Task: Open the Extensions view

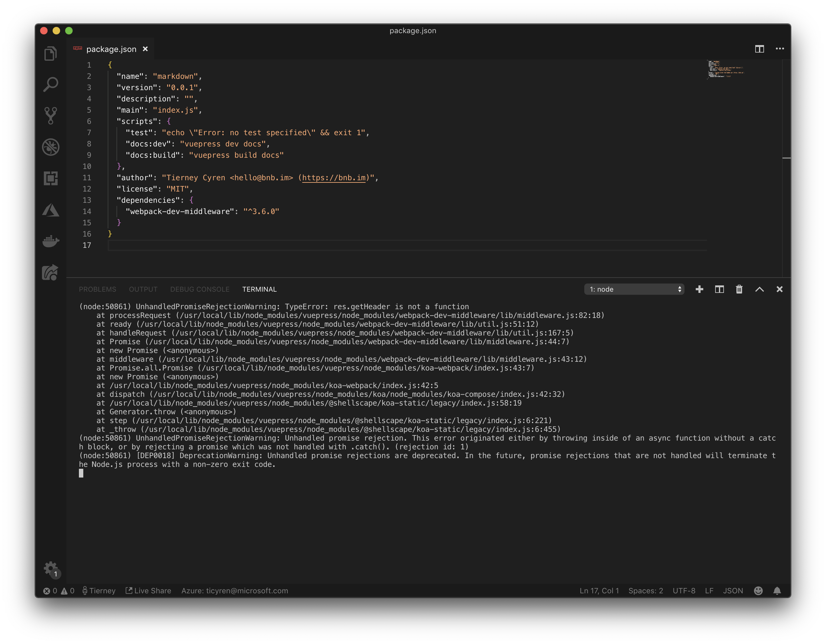Action: (x=51, y=178)
